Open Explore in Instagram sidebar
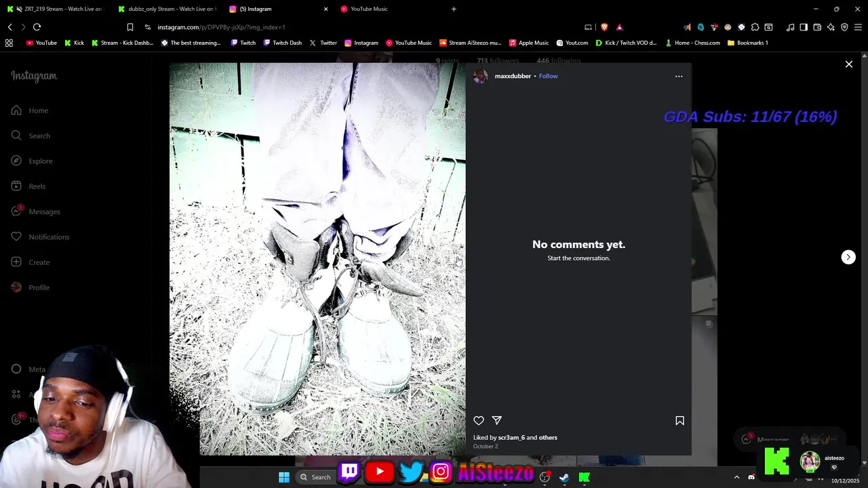The width and height of the screenshot is (868, 488). 33,161
